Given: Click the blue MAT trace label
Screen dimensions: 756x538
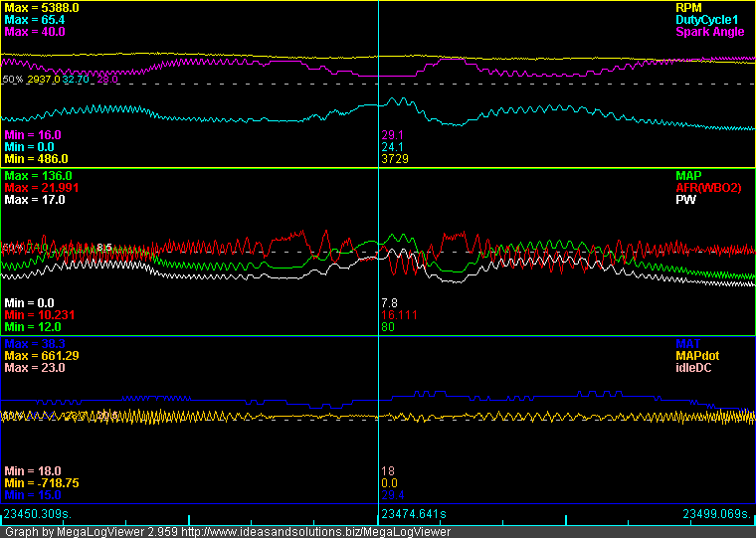Looking at the screenshot, I should click(688, 344).
